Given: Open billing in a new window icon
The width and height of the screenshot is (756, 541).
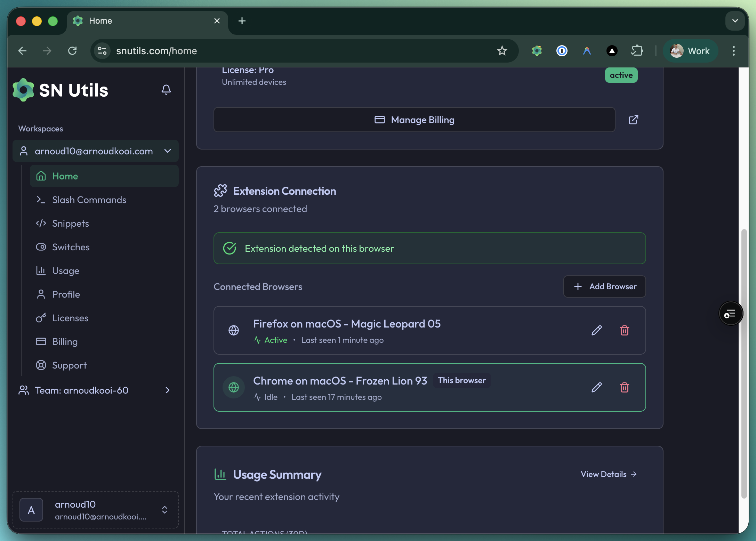Looking at the screenshot, I should click(x=634, y=120).
